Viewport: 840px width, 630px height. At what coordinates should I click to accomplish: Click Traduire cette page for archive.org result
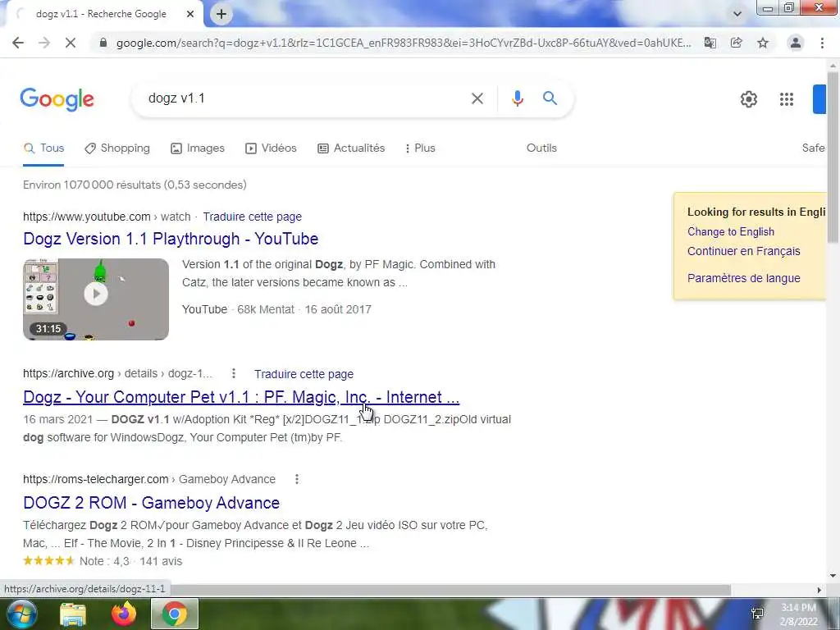click(x=304, y=374)
